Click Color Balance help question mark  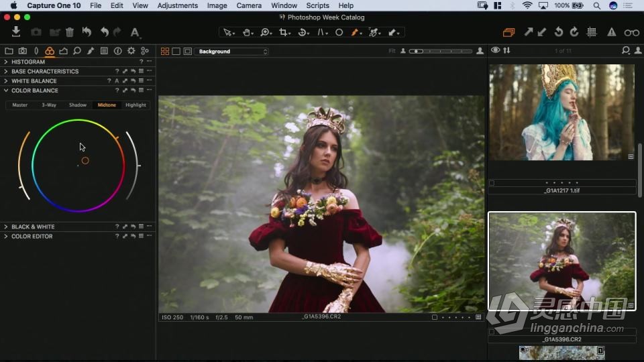click(x=117, y=90)
